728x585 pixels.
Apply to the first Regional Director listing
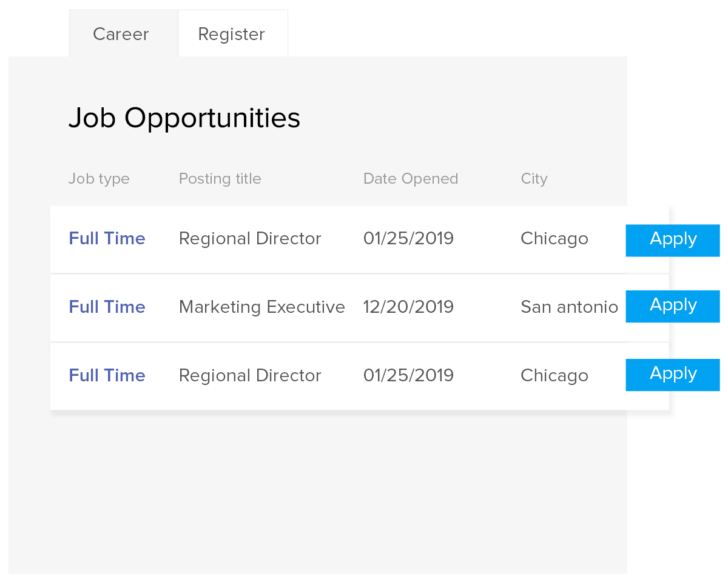click(673, 240)
